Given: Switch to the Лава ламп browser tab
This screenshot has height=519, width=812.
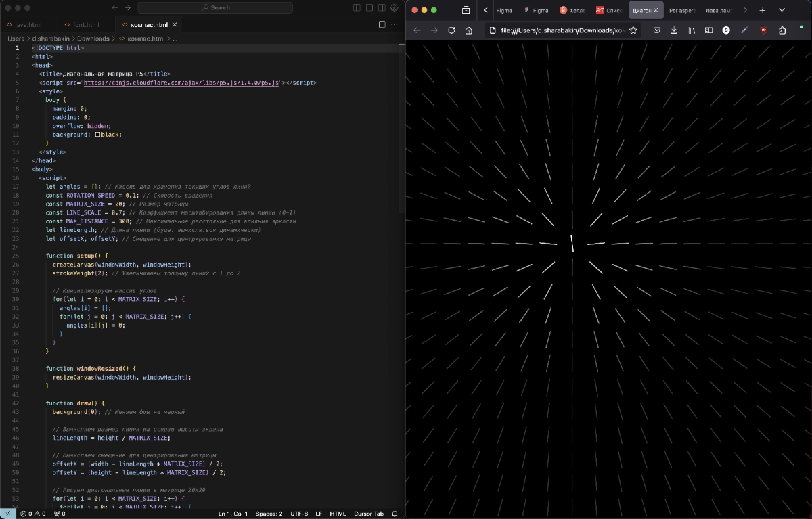Looking at the screenshot, I should click(x=719, y=10).
